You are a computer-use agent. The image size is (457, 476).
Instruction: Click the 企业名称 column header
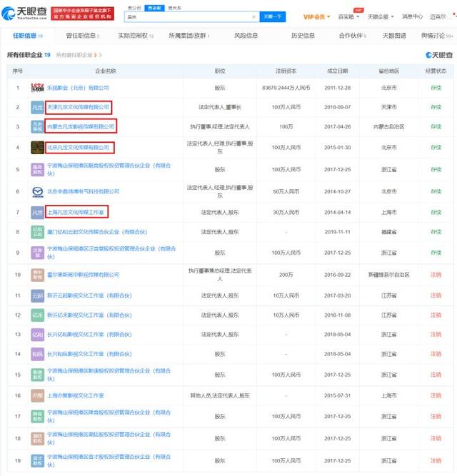click(106, 71)
